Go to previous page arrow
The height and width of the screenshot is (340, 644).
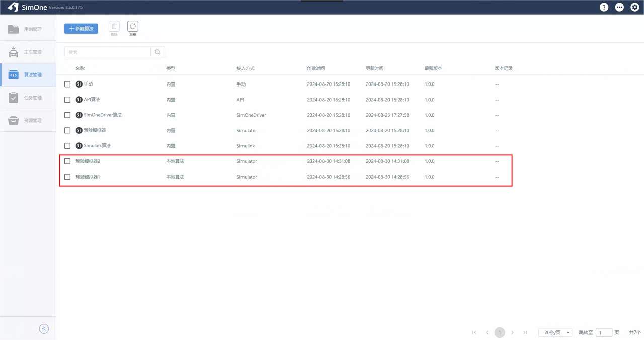tap(487, 332)
